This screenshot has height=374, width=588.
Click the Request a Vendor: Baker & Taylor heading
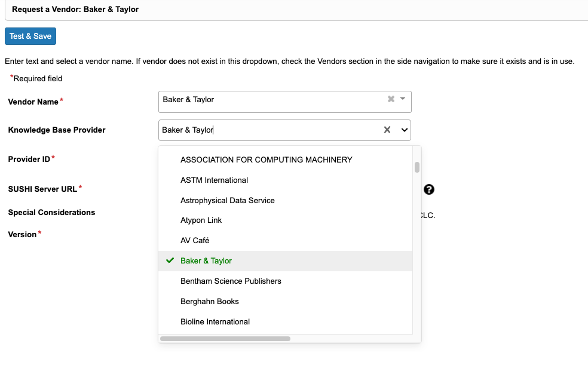point(75,10)
